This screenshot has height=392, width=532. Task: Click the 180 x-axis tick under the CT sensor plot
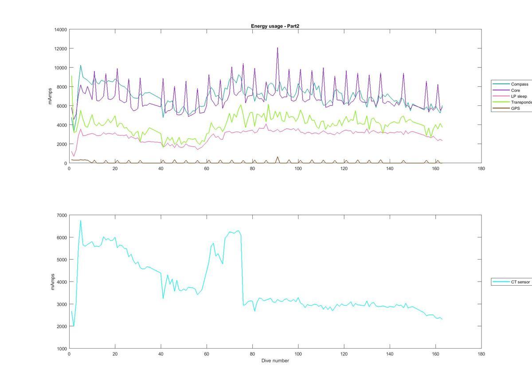pyautogui.click(x=481, y=354)
